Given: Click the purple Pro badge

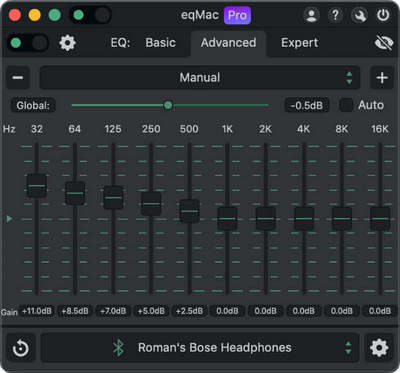Looking at the screenshot, I should click(237, 15).
